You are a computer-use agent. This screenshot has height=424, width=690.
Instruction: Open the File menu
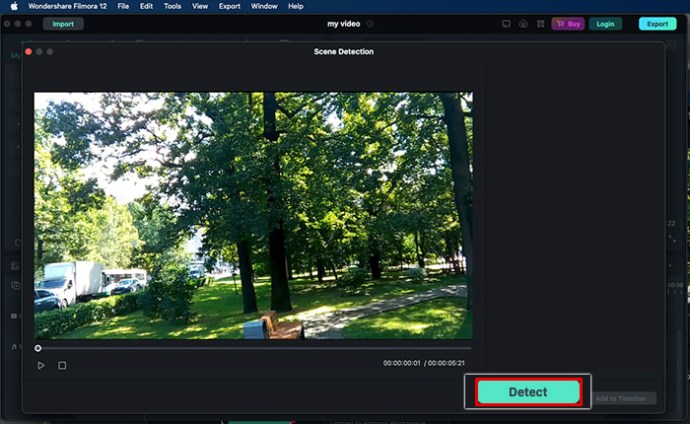123,6
